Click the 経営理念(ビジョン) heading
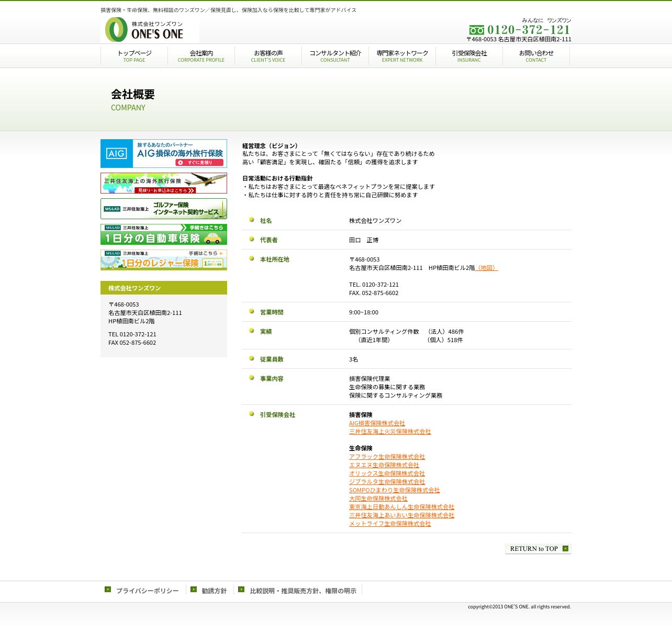 click(271, 146)
